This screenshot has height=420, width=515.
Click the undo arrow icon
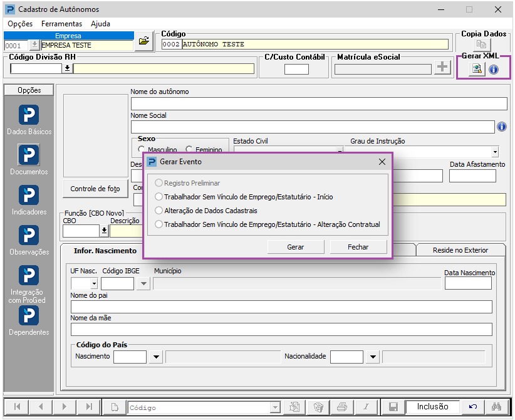[x=473, y=407]
